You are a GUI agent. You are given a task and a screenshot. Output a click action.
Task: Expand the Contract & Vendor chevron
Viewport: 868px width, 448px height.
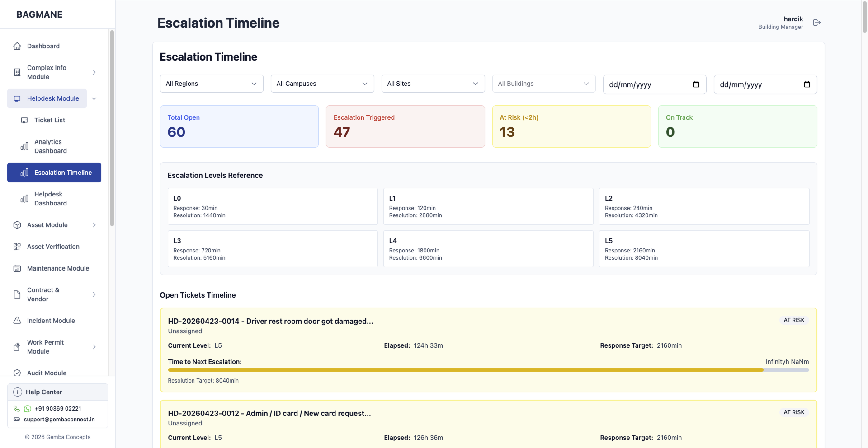pyautogui.click(x=94, y=294)
